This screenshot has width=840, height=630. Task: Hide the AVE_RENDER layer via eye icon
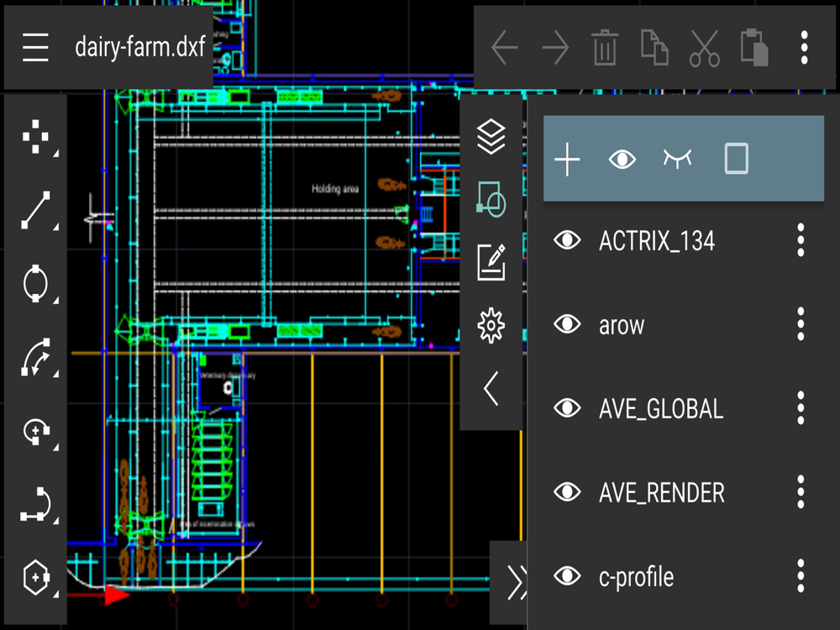(x=567, y=491)
